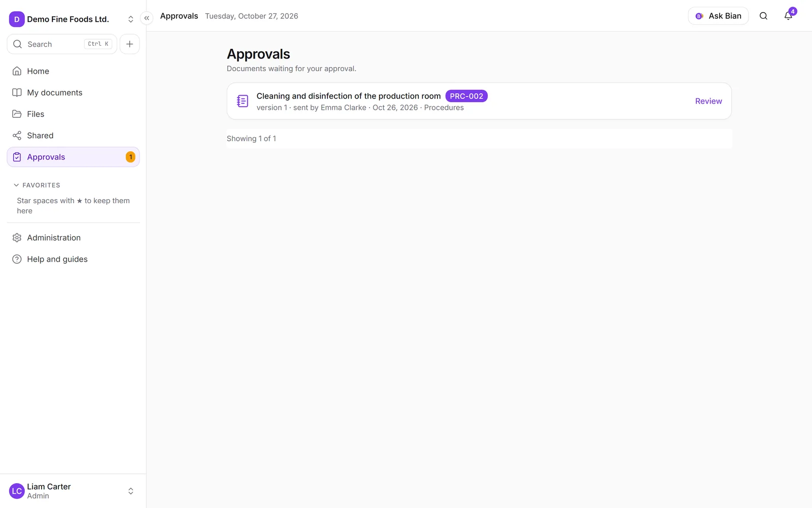Image resolution: width=812 pixels, height=508 pixels.
Task: Click the Approvals page heading
Action: pyautogui.click(x=258, y=54)
